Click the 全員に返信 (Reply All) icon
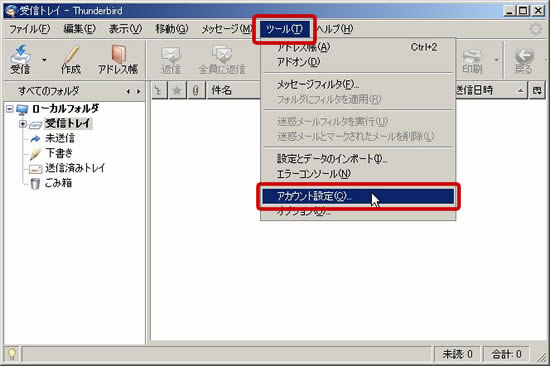550x366 pixels. point(222,60)
